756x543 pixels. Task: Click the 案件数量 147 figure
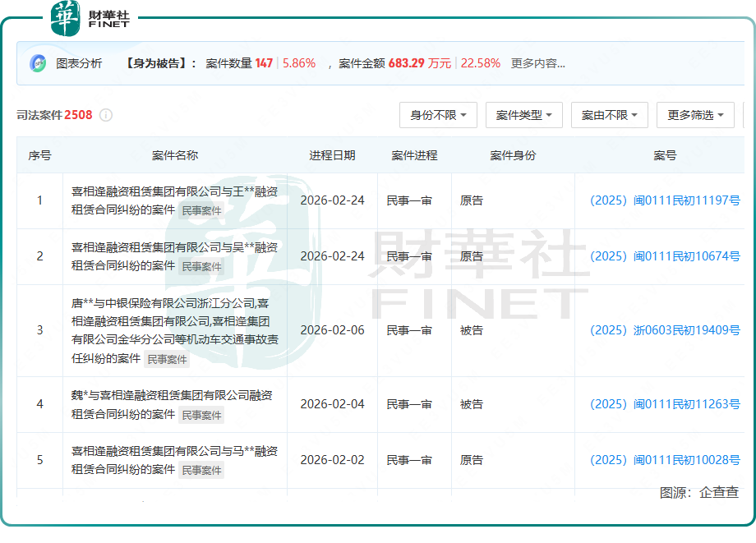pyautogui.click(x=263, y=63)
